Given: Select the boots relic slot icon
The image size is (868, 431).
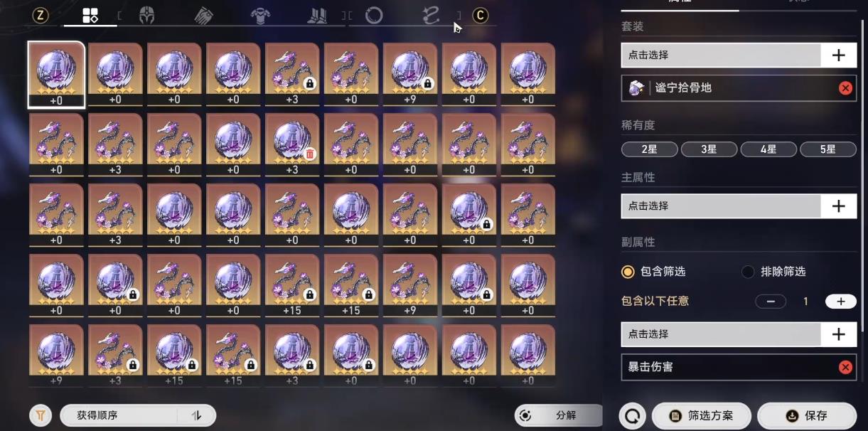Looking at the screenshot, I should (317, 16).
